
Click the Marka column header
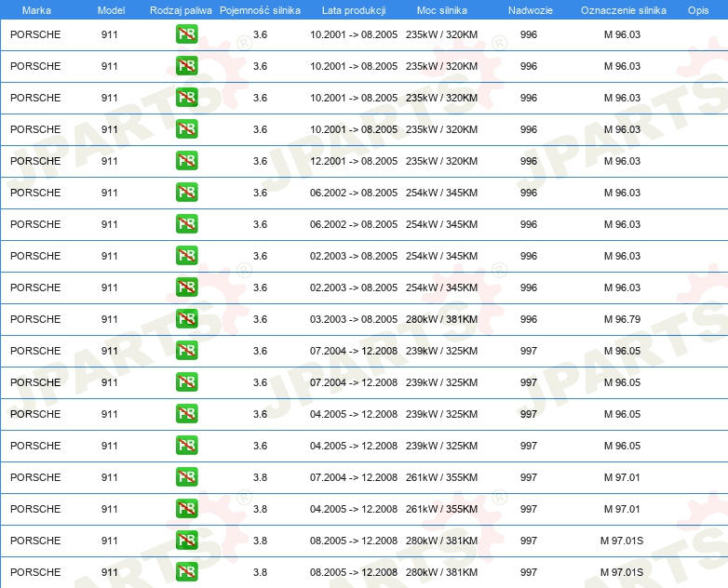point(36,10)
